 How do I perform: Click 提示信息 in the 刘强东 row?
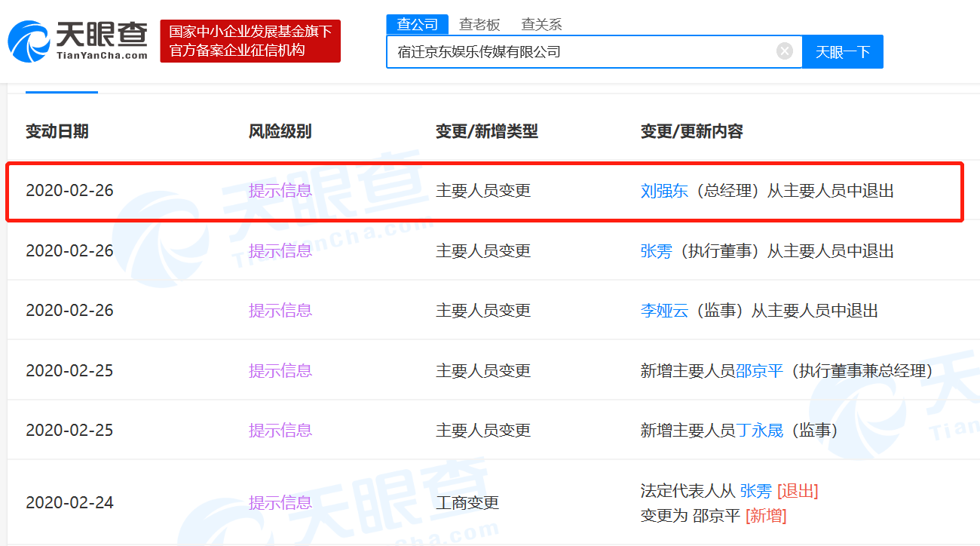click(280, 191)
